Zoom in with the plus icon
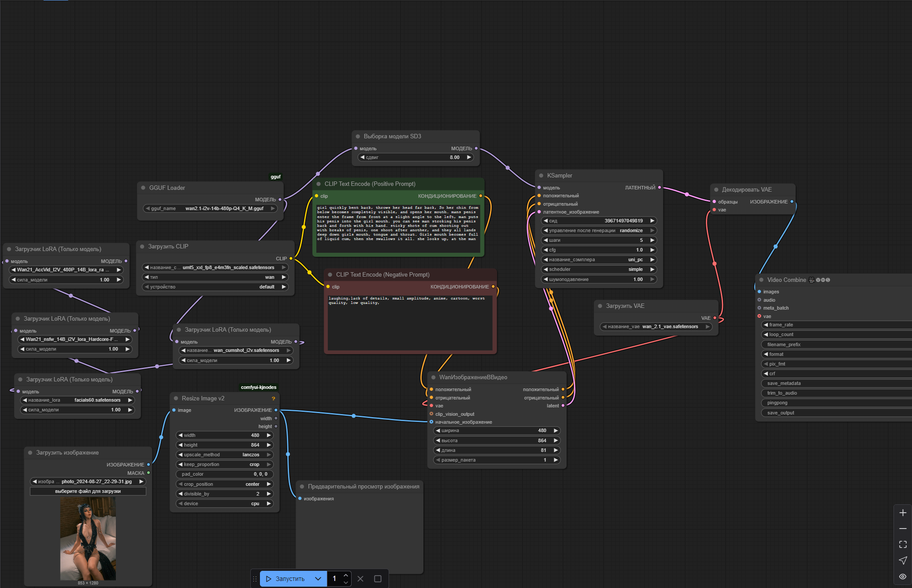The height and width of the screenshot is (588, 912). 903,513
